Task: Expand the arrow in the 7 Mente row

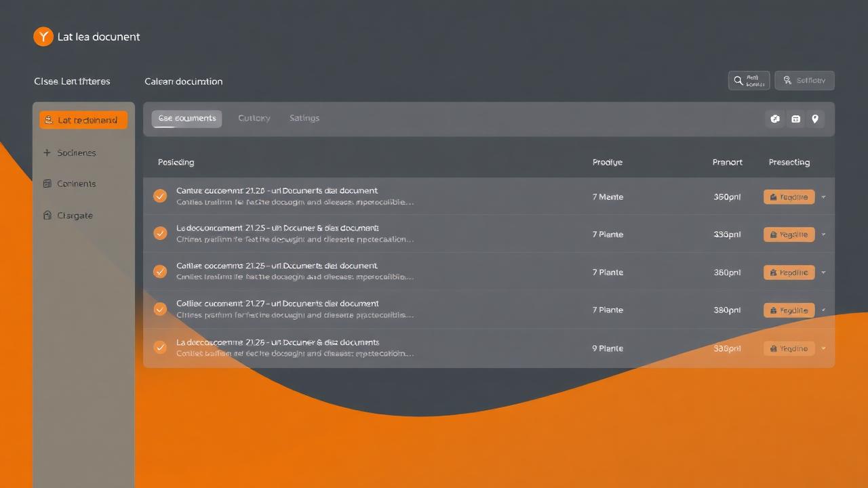Action: pyautogui.click(x=823, y=197)
